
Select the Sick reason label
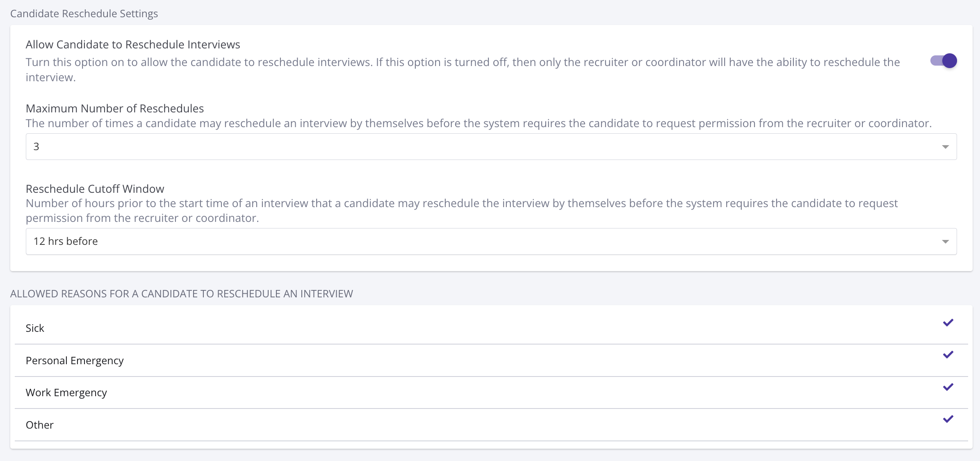(35, 328)
